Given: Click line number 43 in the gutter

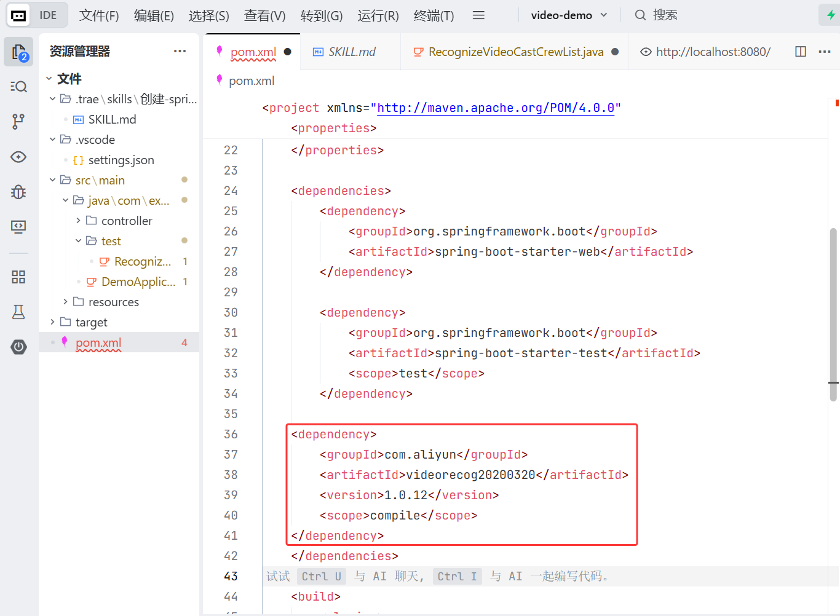Looking at the screenshot, I should (231, 576).
